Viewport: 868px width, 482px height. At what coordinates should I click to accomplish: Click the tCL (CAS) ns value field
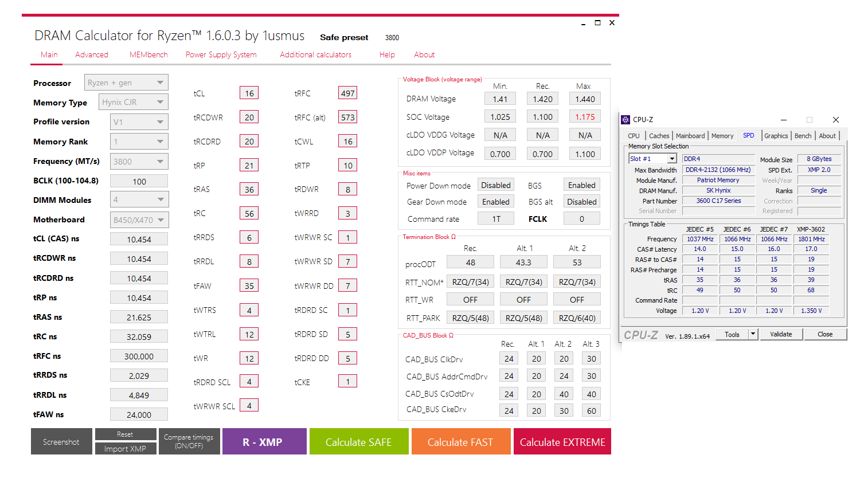click(139, 239)
